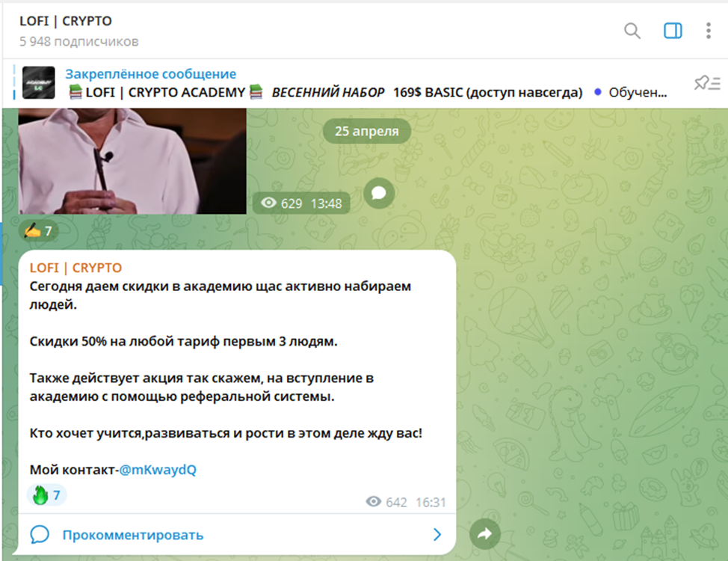Click the '25 апреля' date badge
This screenshot has height=561, width=728.
pyautogui.click(x=367, y=131)
